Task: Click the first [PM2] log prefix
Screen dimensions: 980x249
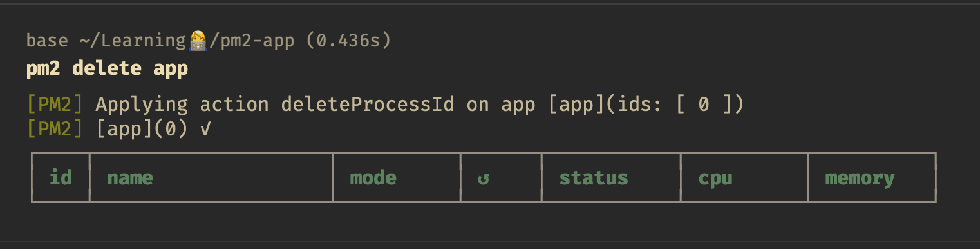Action: tap(55, 105)
